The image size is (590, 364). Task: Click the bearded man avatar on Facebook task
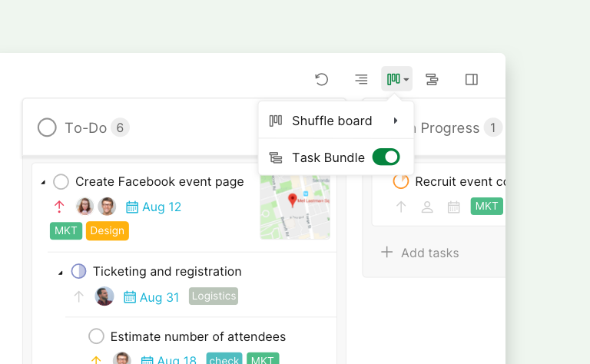(107, 207)
